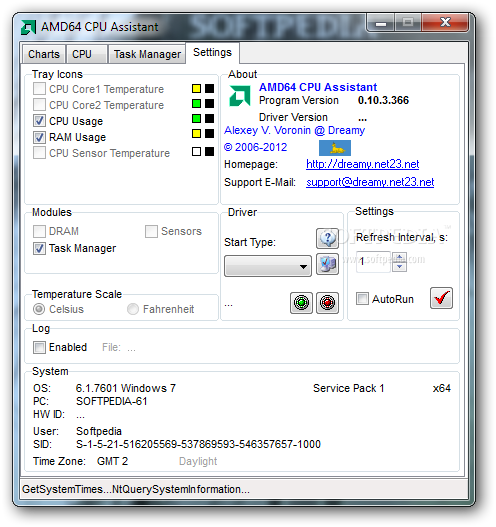Open the Start Type dropdown

point(268,266)
